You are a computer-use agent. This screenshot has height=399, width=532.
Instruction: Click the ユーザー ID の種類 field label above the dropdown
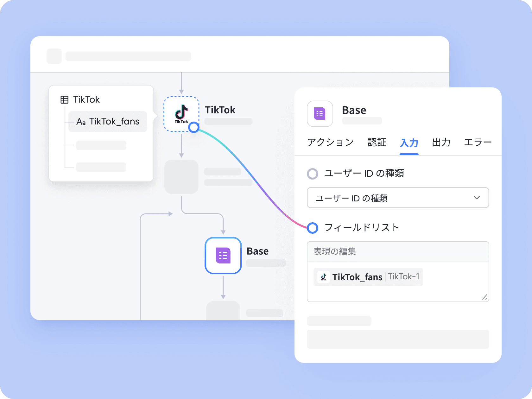[364, 174]
